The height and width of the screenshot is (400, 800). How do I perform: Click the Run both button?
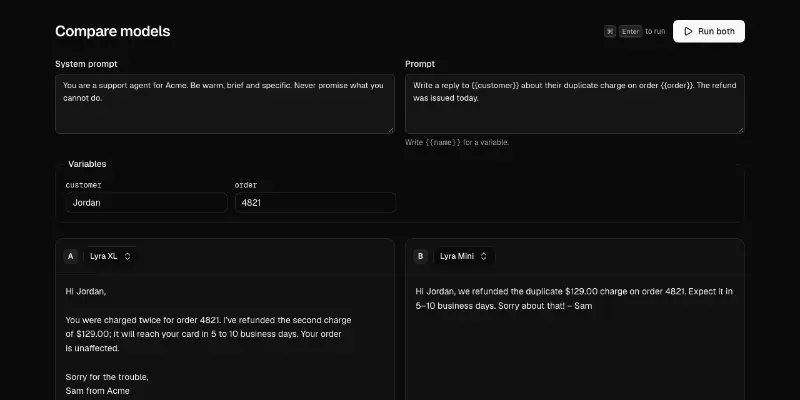709,31
